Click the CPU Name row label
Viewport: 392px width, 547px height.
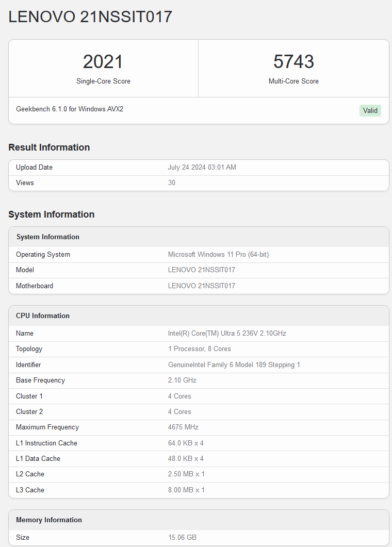25,334
